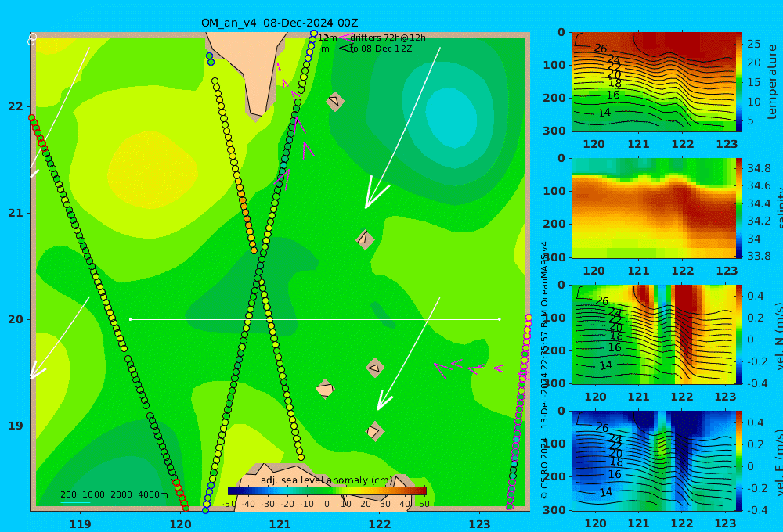Click the sea level anomaly color bar

tap(327, 491)
